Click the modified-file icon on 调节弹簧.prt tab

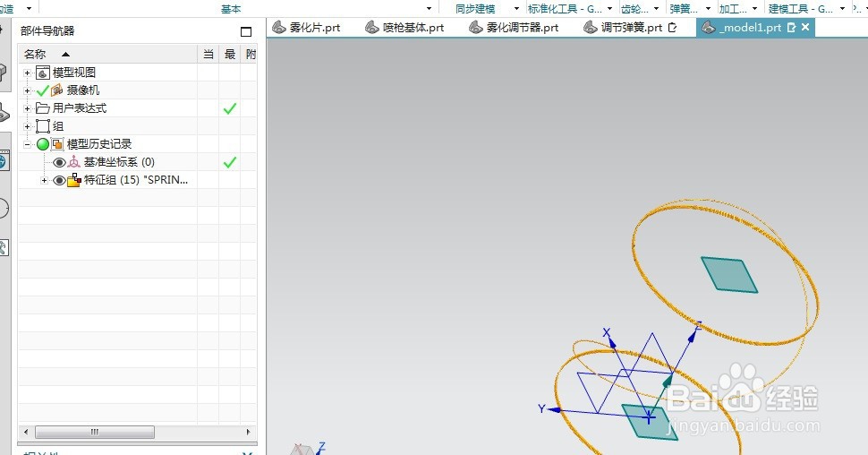click(673, 27)
